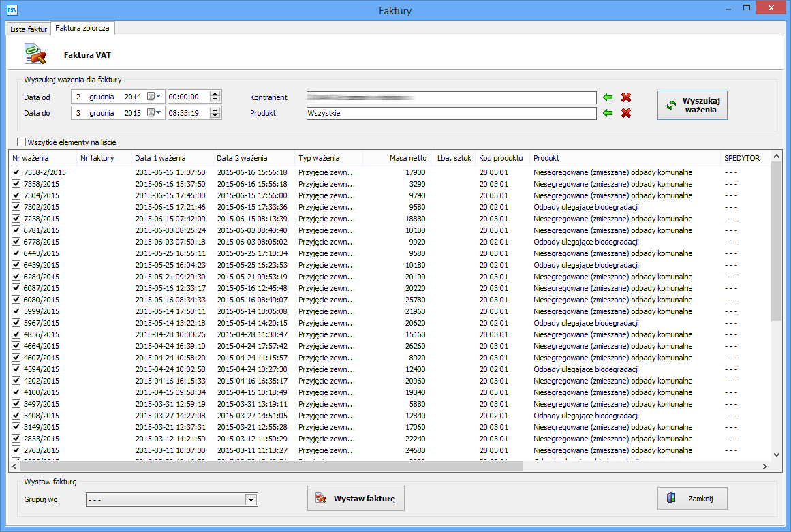
Task: Click the green arrow next to Produkt field
Action: 608,113
